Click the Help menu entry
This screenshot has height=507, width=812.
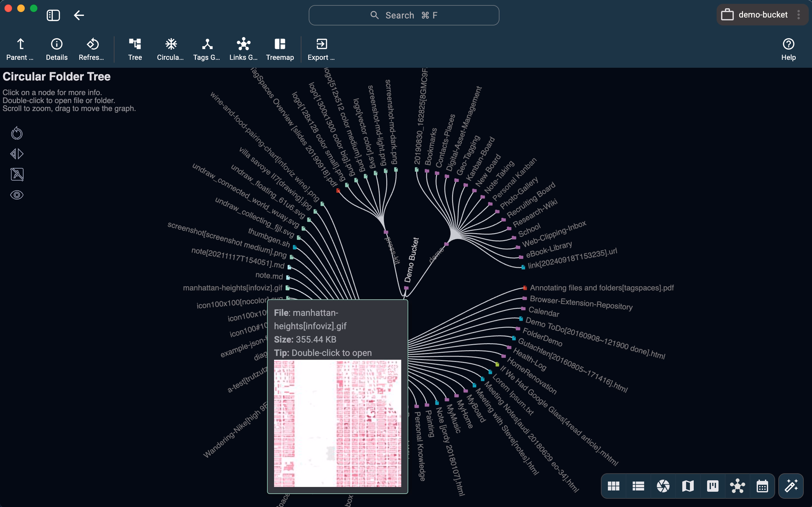(x=788, y=49)
